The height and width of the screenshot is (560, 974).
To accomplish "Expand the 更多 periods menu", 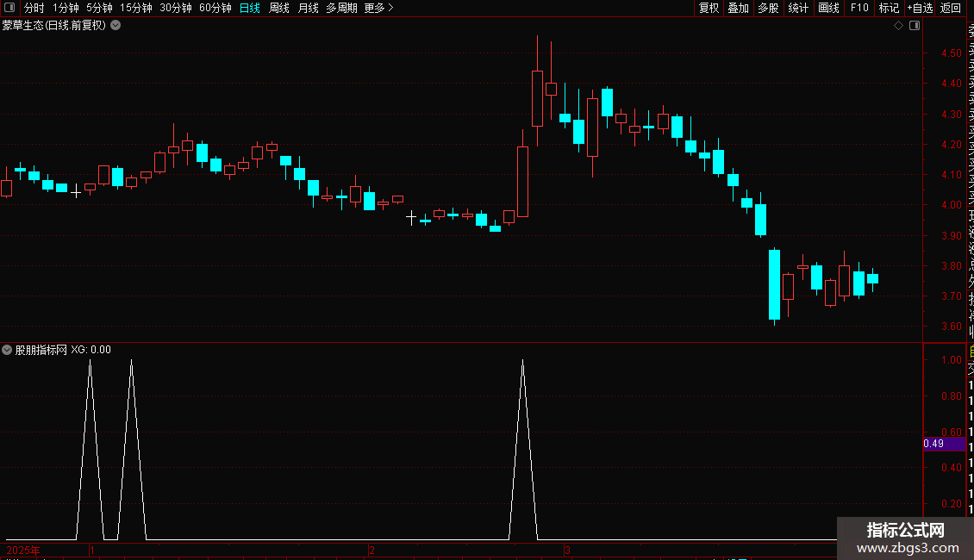I will click(x=378, y=8).
